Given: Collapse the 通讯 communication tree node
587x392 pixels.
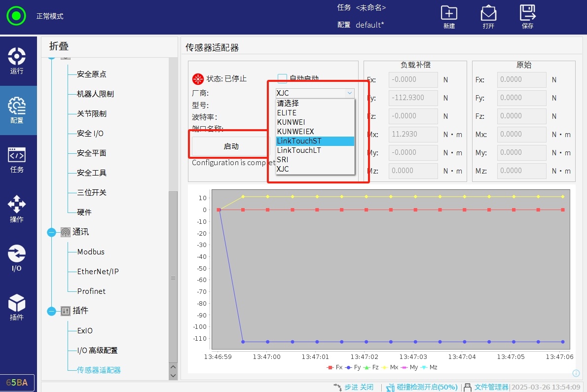Looking at the screenshot, I should coord(52,232).
